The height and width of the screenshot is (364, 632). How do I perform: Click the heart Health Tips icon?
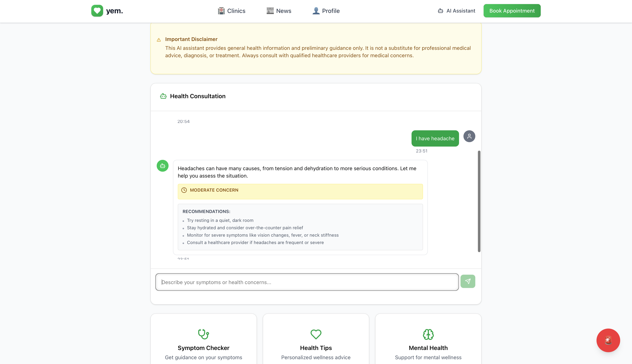[x=316, y=334]
